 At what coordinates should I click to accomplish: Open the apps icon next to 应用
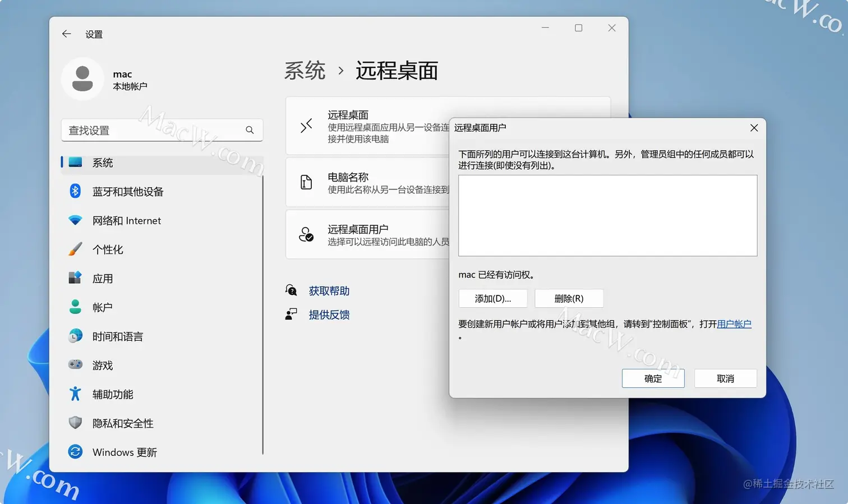pos(75,278)
